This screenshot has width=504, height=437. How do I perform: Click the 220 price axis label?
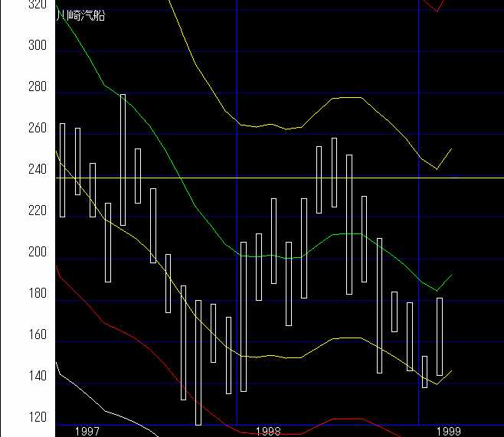pos(37,211)
